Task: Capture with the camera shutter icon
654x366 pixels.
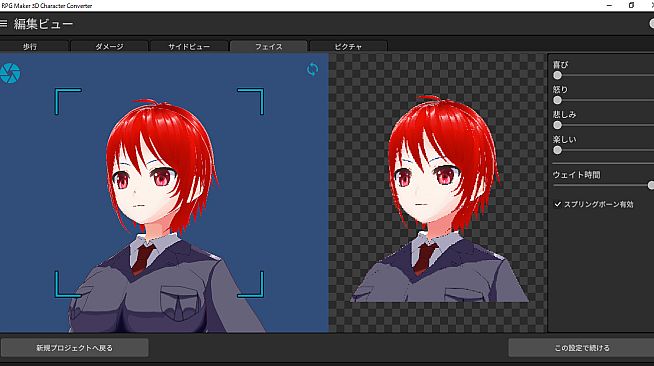Action: coord(10,73)
